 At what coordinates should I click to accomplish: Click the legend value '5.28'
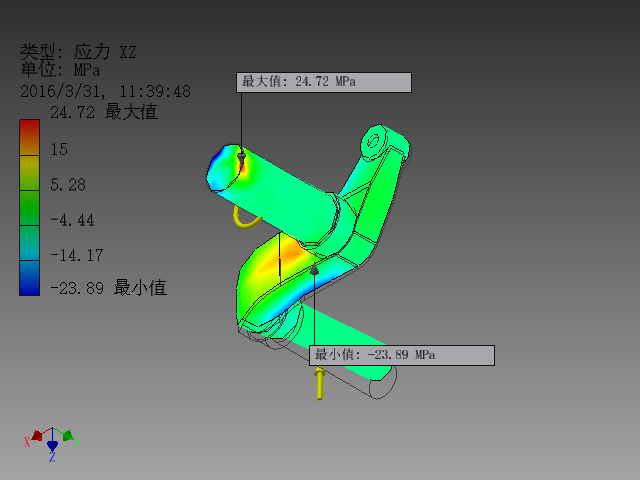[x=68, y=185]
